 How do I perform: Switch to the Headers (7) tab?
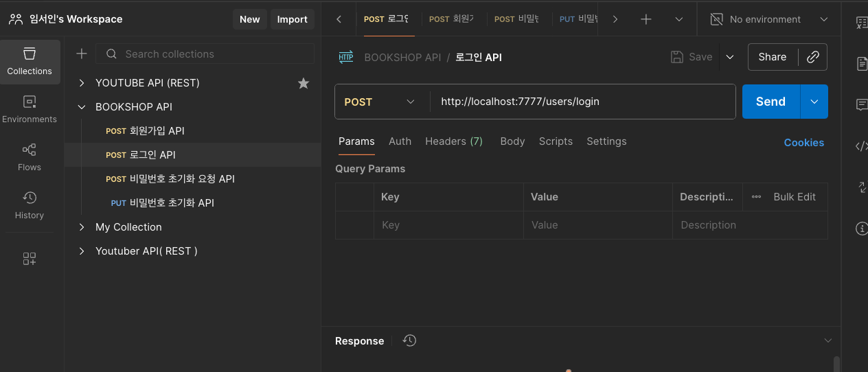coord(454,141)
